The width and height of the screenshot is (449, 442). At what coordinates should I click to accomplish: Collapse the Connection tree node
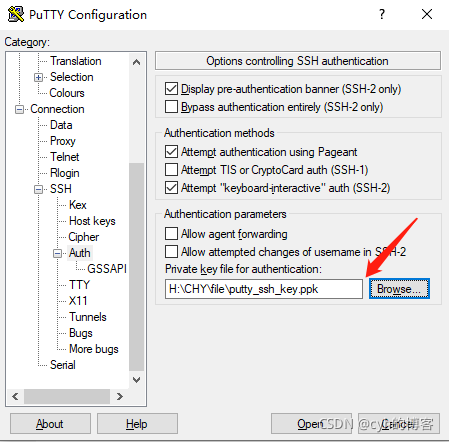coord(19,109)
